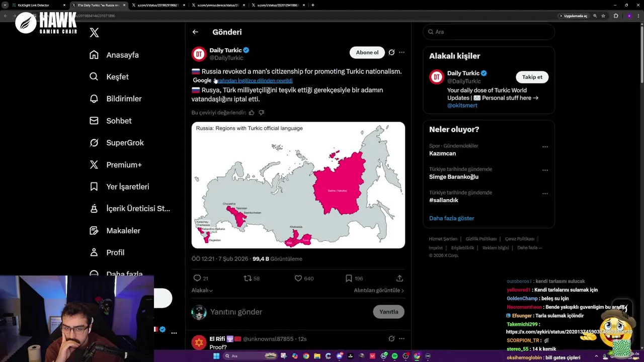Go back with the arrow beside Gönderi

(195, 32)
